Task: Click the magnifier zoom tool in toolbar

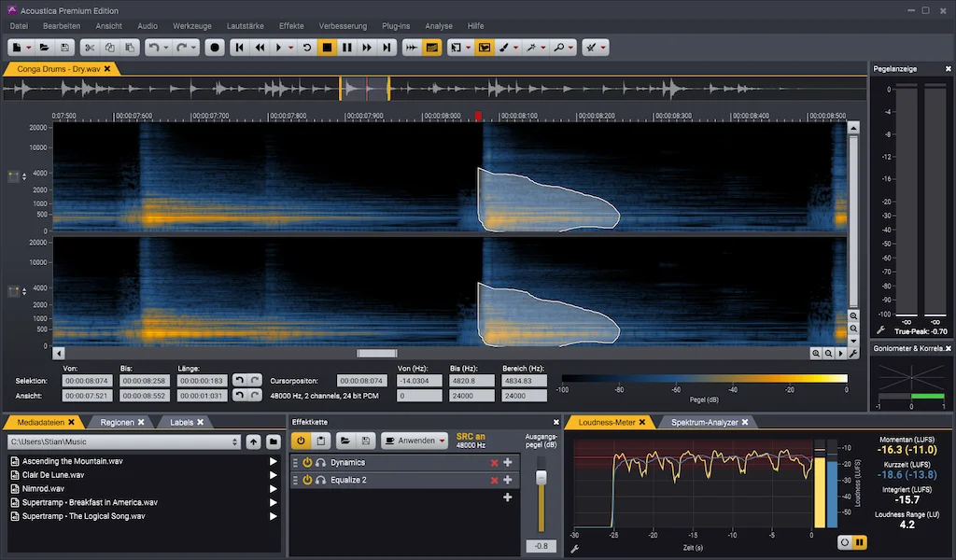Action: (558, 48)
